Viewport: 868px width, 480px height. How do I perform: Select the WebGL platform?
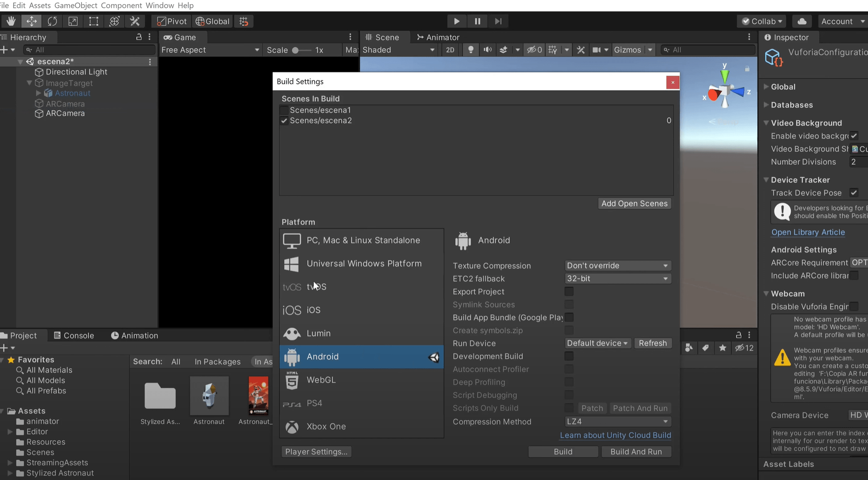tap(362, 380)
